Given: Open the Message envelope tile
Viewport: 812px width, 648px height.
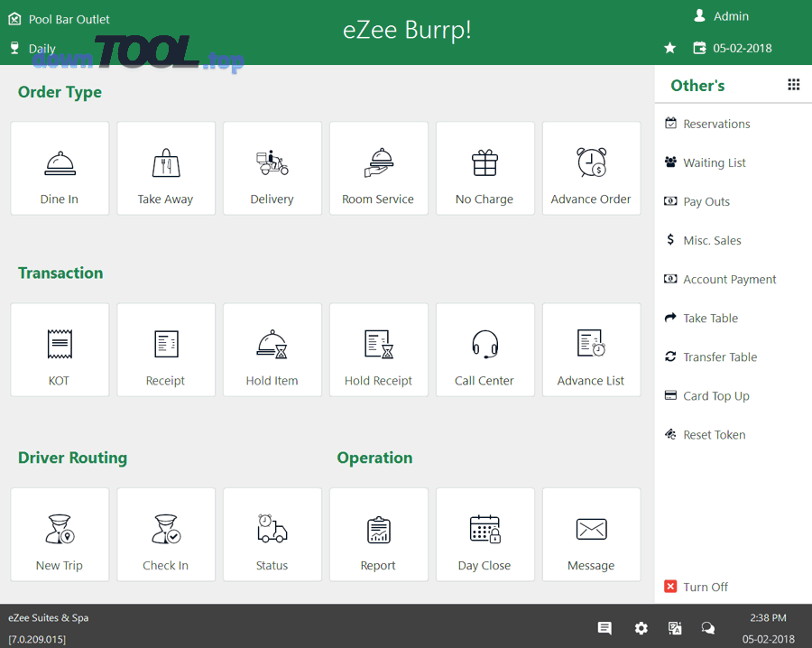Looking at the screenshot, I should tap(591, 534).
